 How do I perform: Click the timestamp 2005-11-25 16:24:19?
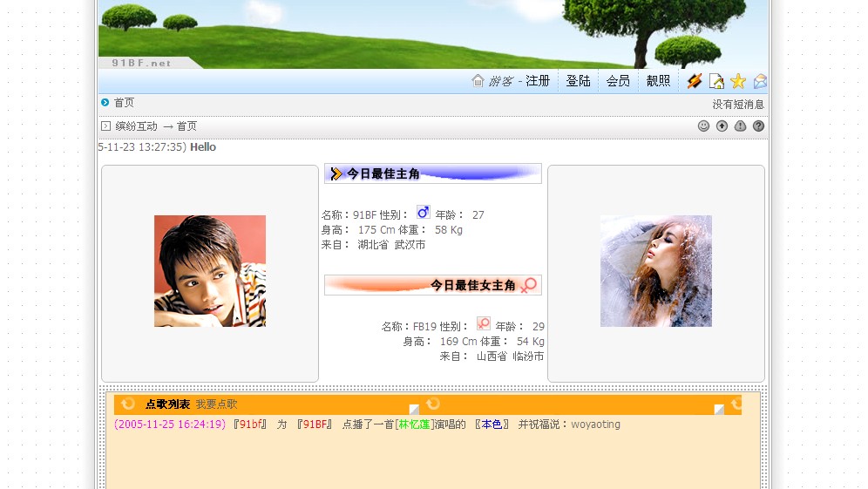coord(170,424)
